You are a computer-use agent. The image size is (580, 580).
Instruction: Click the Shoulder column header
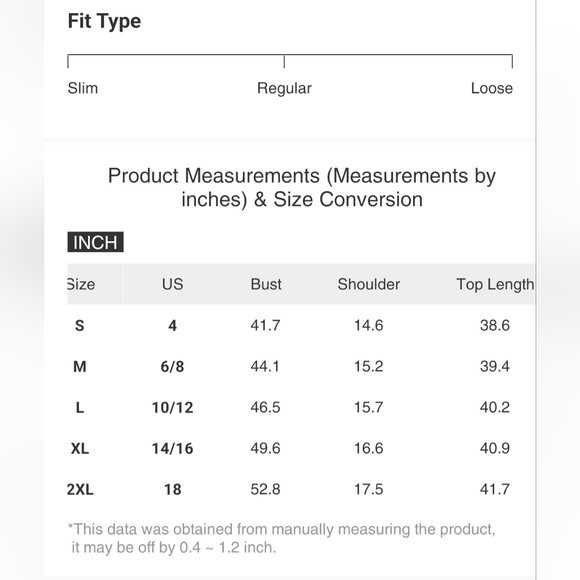coord(368,284)
